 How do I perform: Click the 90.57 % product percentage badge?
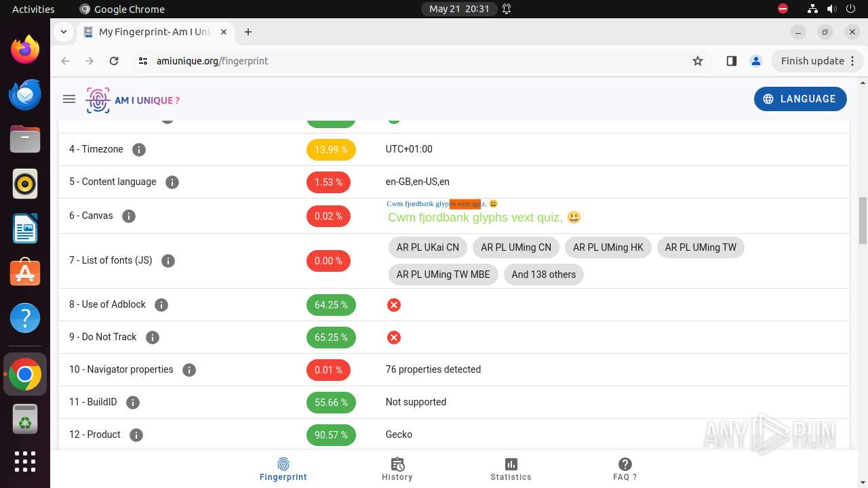coord(331,435)
